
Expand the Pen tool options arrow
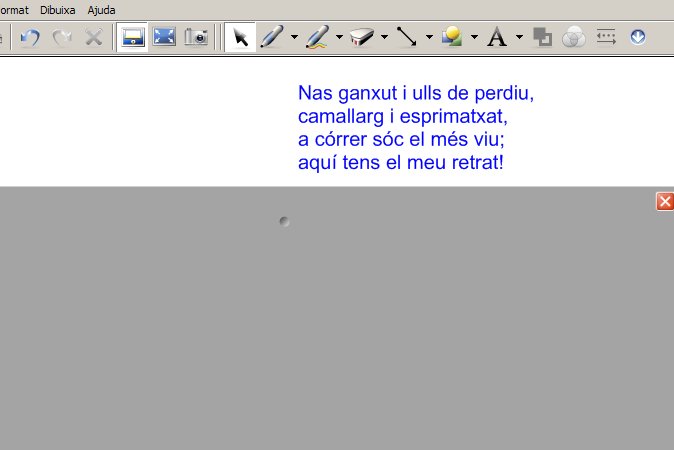pos(294,37)
